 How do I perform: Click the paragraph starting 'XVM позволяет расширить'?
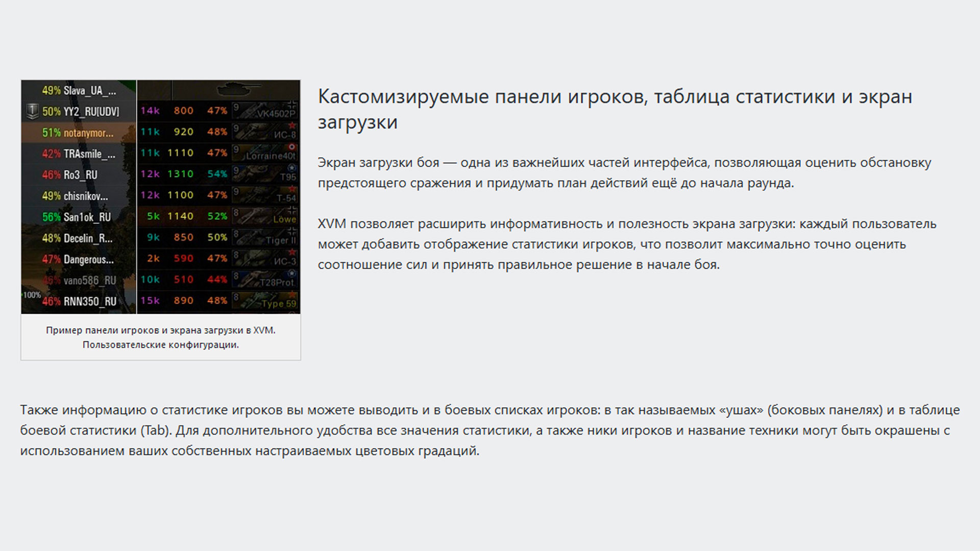[x=627, y=244]
